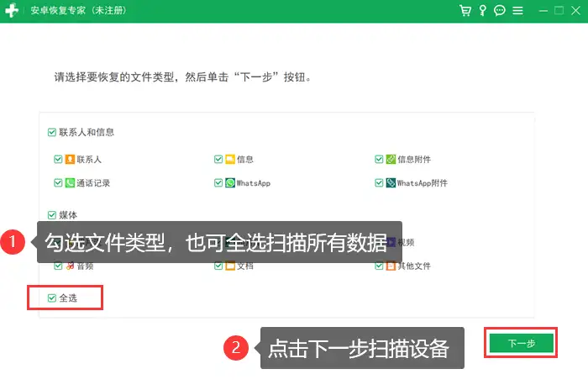Click the green 信息附件 attachment icon
588x390 pixels.
391,159
